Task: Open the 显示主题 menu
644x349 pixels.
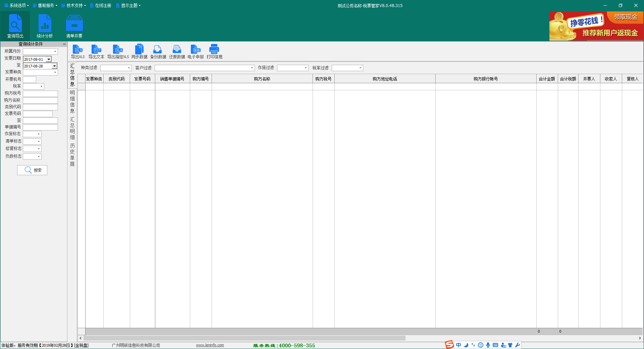Action: pyautogui.click(x=128, y=5)
